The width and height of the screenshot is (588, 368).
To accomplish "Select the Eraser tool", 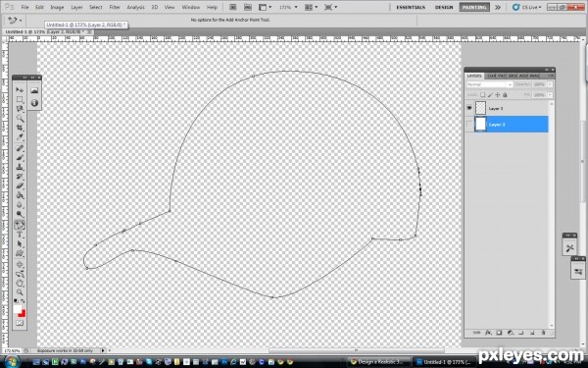I will point(20,185).
